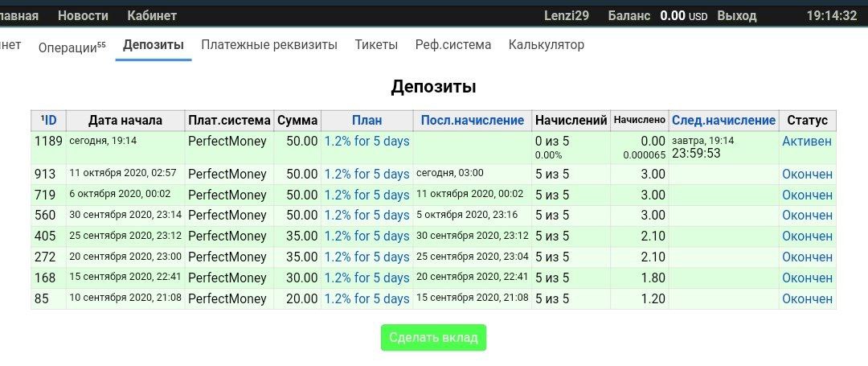Open the Калькулятор tab
Viewport: 868px width, 366px height.
pyautogui.click(x=547, y=45)
